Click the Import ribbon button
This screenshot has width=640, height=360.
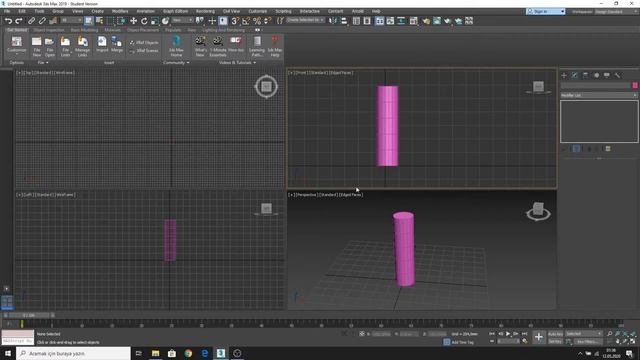[102, 44]
